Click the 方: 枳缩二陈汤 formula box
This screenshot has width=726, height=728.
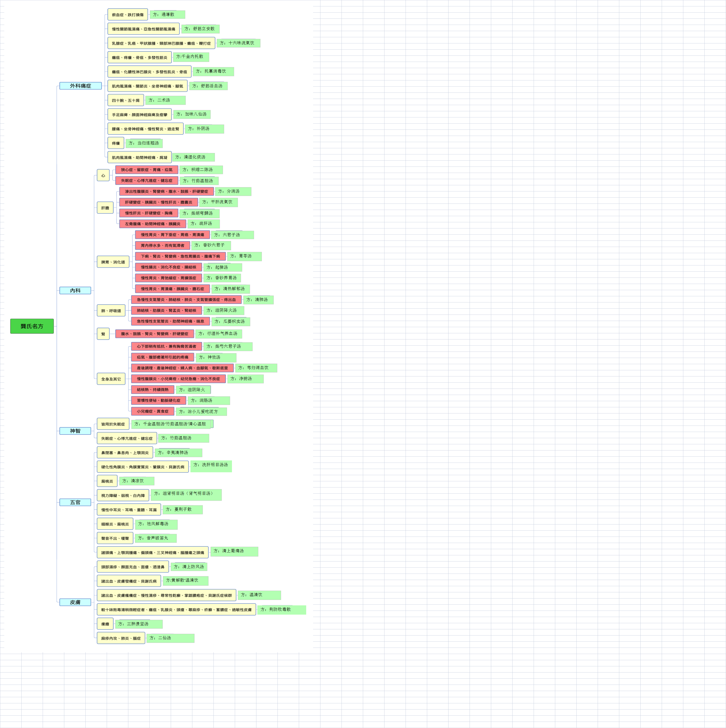[x=201, y=170]
